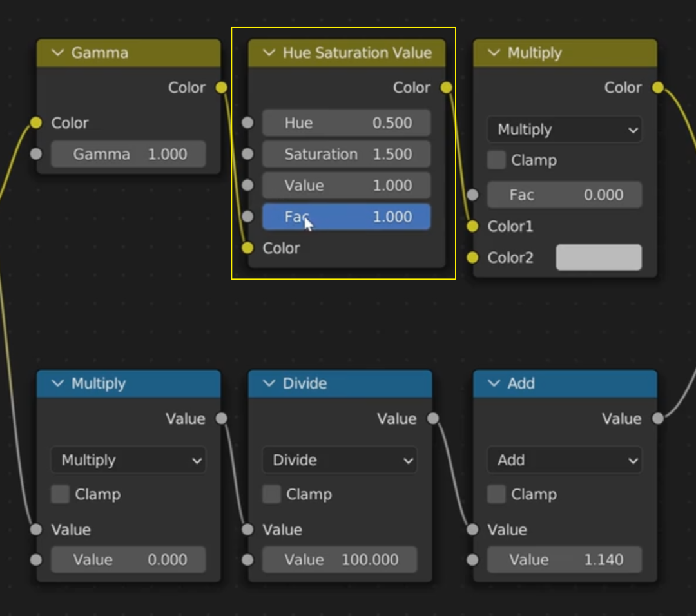Click the linked Value input socket on Divide

point(247,530)
